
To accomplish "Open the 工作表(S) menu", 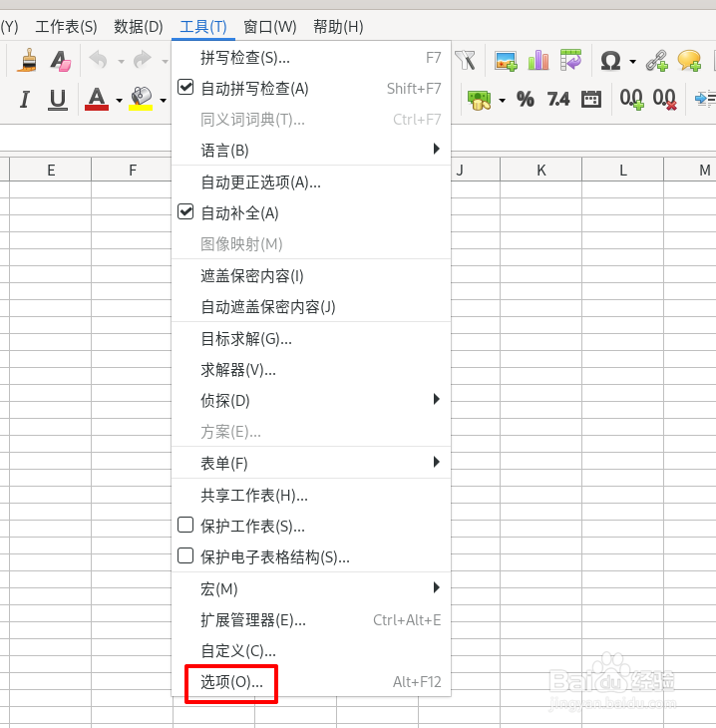I will pos(66,27).
